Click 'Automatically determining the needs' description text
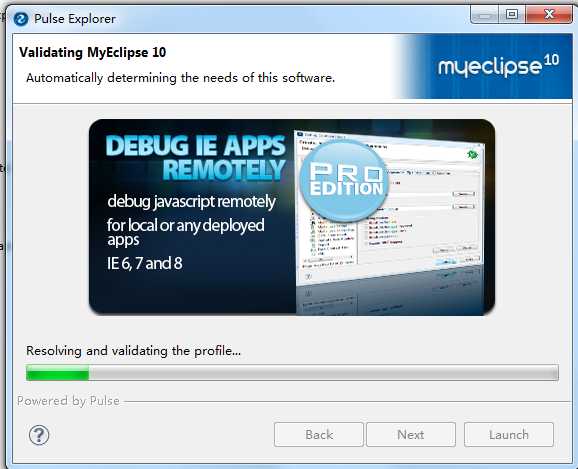Viewport: 578px width, 469px height. pos(180,78)
